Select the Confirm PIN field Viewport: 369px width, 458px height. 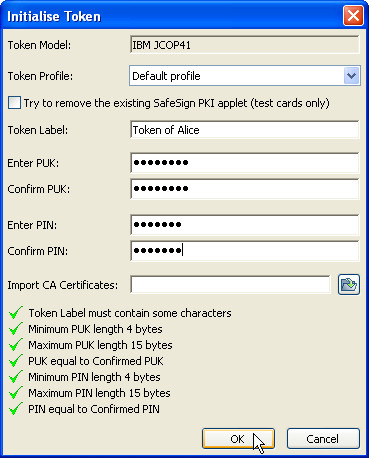click(245, 251)
